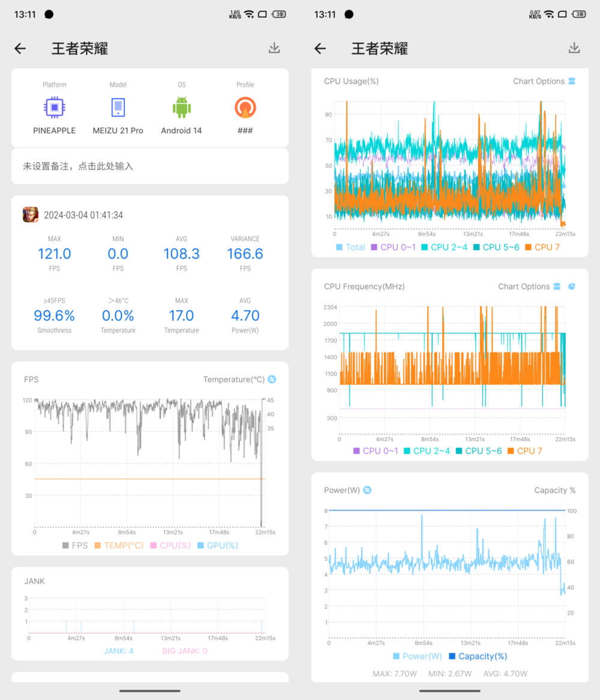The image size is (600, 700).
Task: Tap the PINEAPPLE platform chip icon
Action: click(x=55, y=107)
